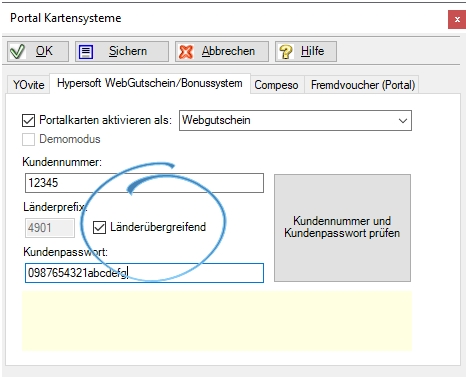Image resolution: width=466 pixels, height=377 pixels.
Task: Focus the Kundenpasswort input field
Action: pos(144,273)
